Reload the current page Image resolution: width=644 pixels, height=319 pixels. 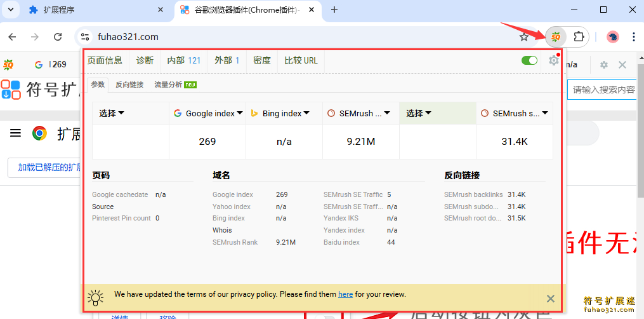point(58,37)
